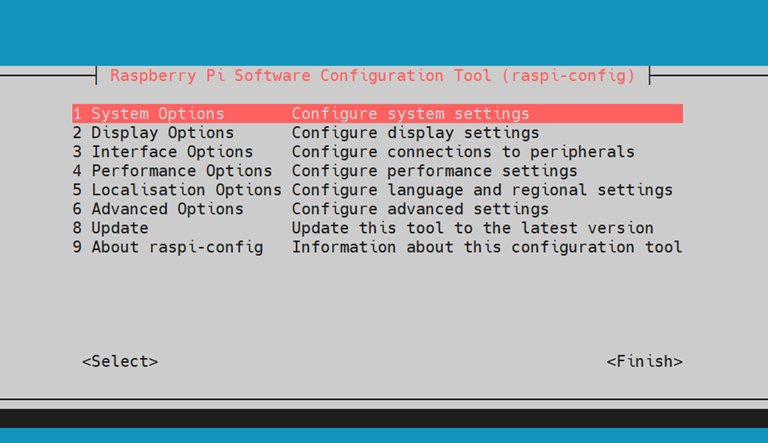This screenshot has height=443, width=768.
Task: Click the black terminal strip at bottom
Action: tap(384, 418)
